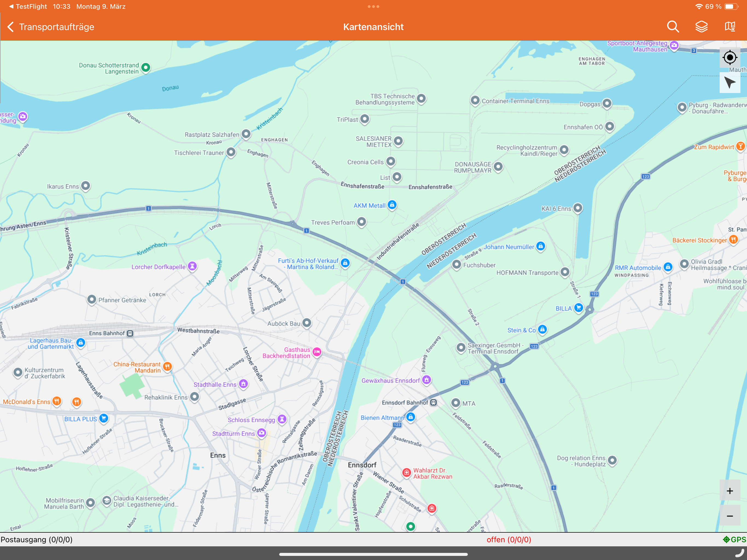Open the search magnifier icon
Image resolution: width=747 pixels, height=560 pixels.
673,27
